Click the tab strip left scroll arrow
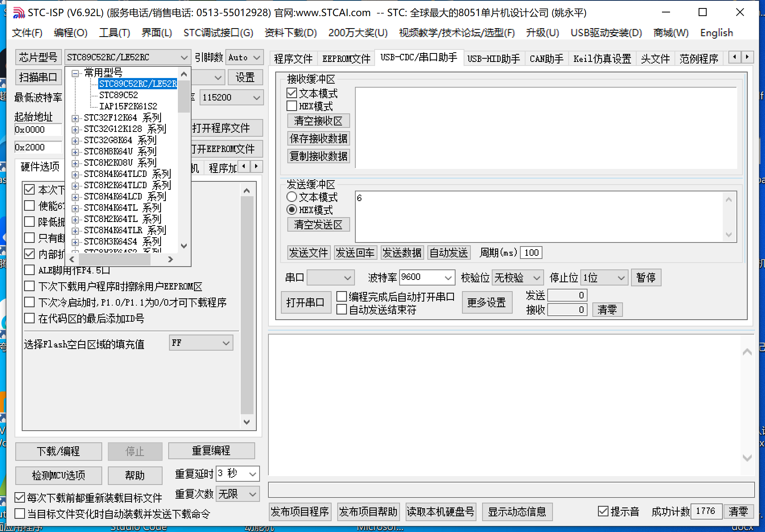 [735, 57]
